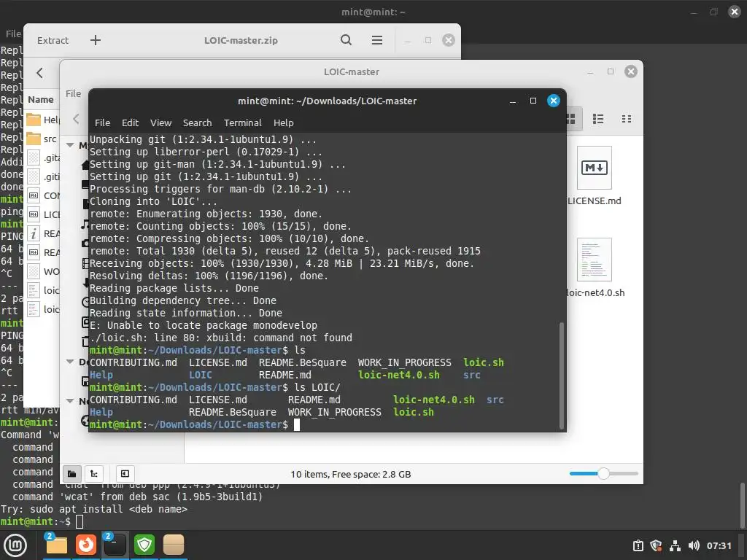Screen dimensions: 747x560
Task: Open the network connections tray icon
Action: click(675, 545)
